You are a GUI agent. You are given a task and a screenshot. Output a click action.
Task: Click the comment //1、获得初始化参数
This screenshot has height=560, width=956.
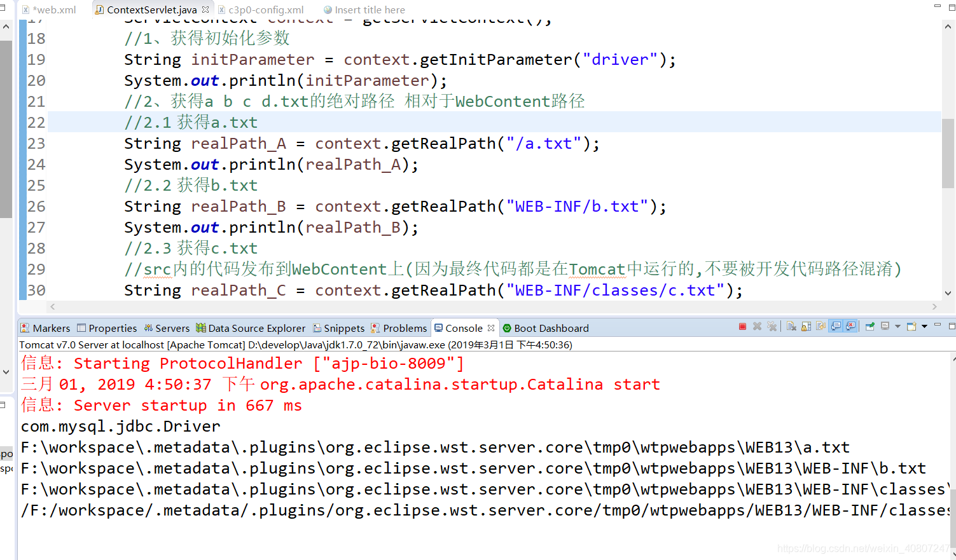(x=207, y=38)
